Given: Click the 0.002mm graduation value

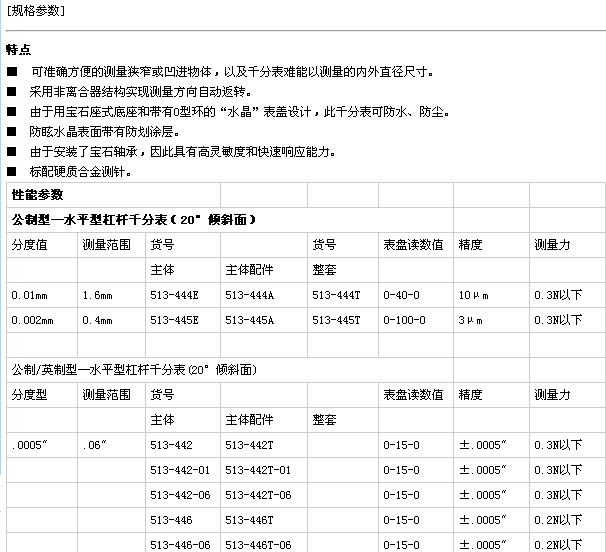Looking at the screenshot, I should coord(32,320).
